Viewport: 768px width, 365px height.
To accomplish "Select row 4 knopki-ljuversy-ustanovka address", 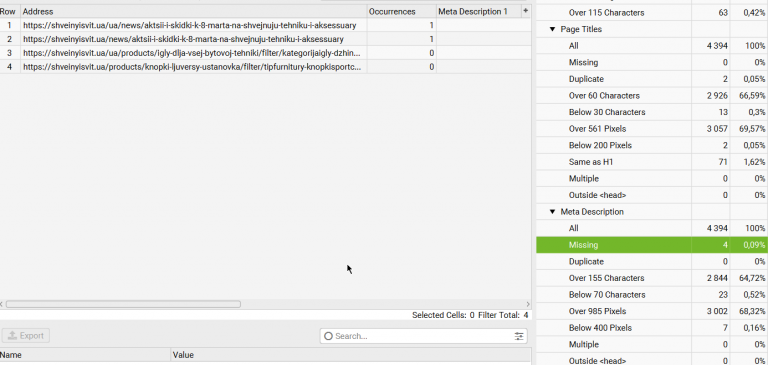I will point(192,67).
